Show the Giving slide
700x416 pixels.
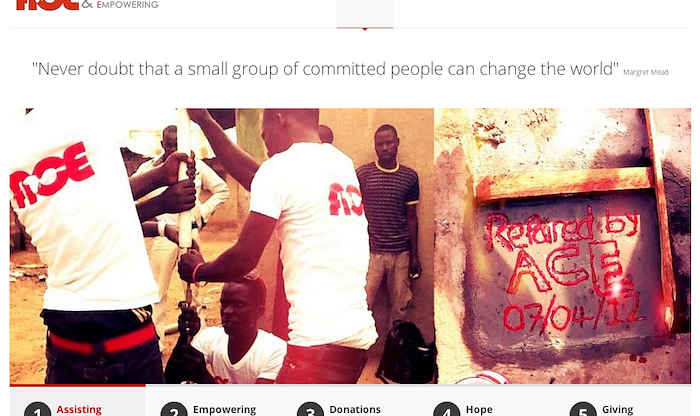coord(617,409)
